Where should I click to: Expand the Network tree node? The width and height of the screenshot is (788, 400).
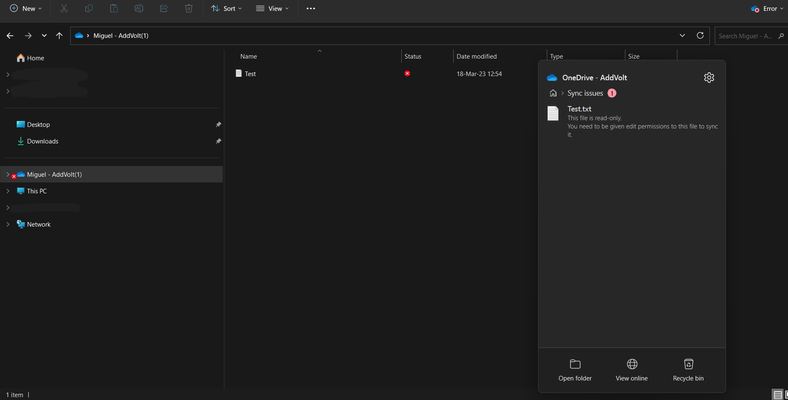pos(8,224)
